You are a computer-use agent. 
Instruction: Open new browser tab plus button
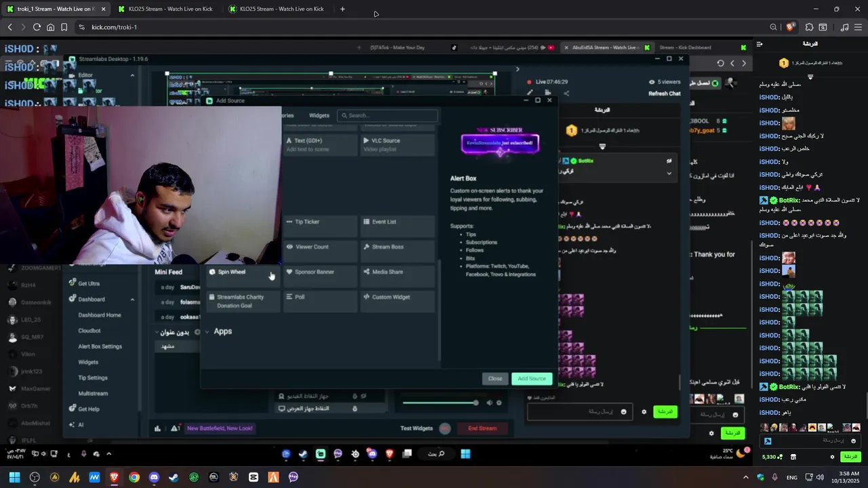click(x=342, y=9)
